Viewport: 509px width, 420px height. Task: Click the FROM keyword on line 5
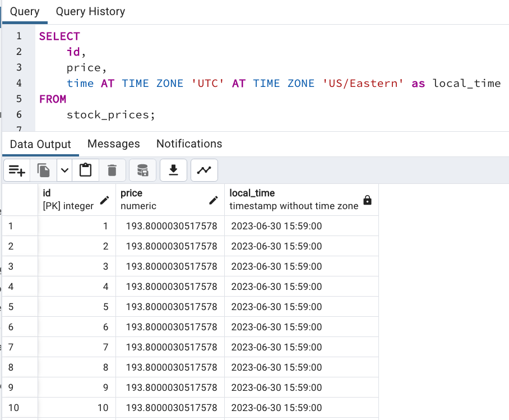click(53, 99)
